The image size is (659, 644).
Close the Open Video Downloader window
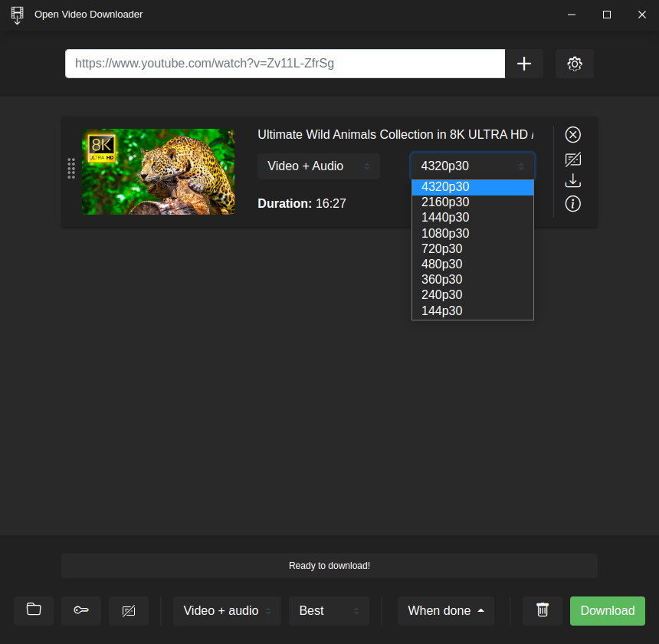pyautogui.click(x=642, y=15)
